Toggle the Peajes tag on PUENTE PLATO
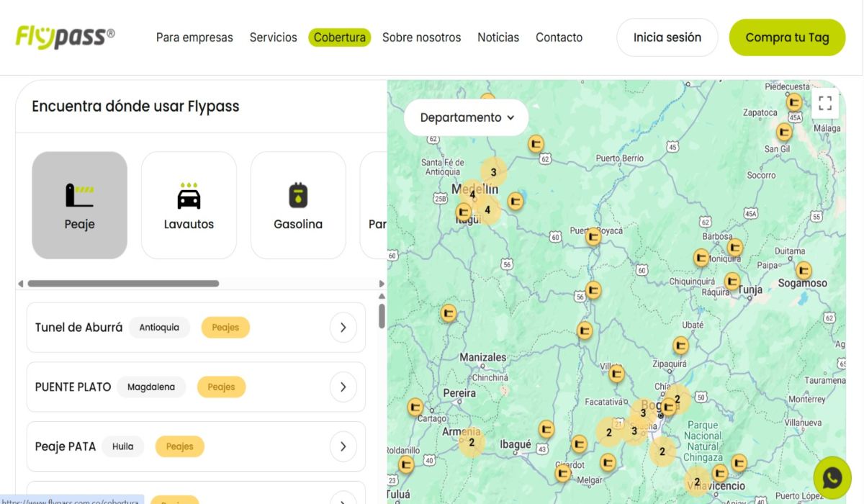Viewport: 864px width, 504px height. click(x=222, y=387)
